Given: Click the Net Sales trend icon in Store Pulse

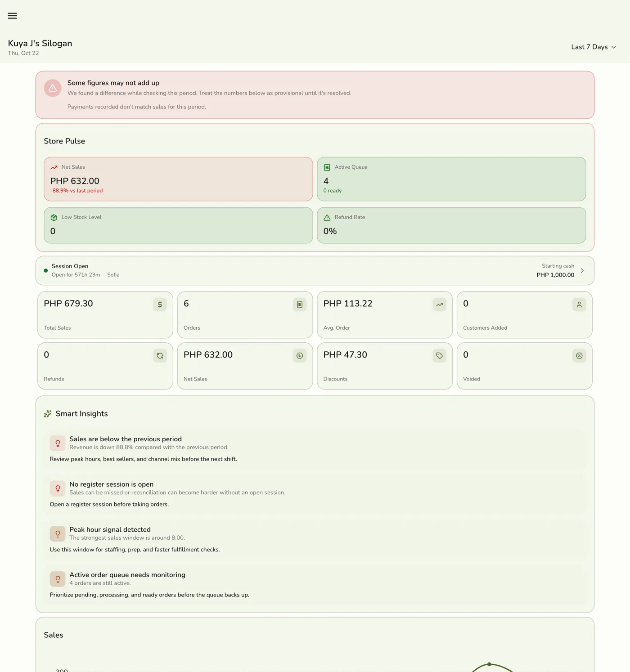Looking at the screenshot, I should pyautogui.click(x=54, y=167).
